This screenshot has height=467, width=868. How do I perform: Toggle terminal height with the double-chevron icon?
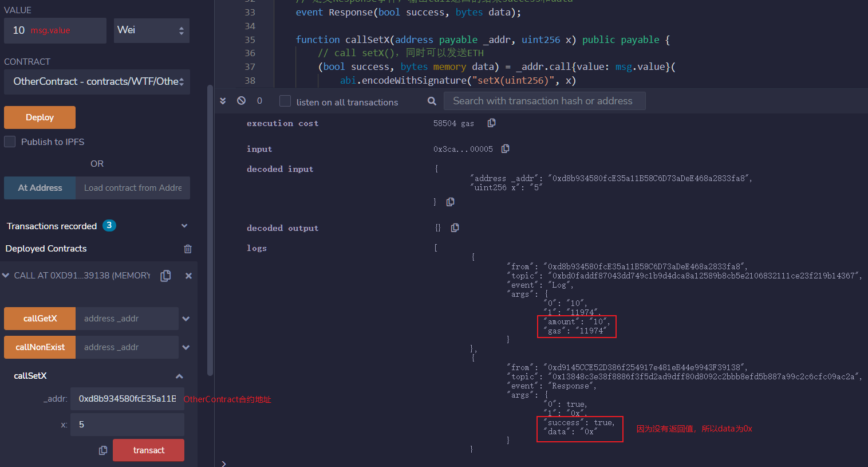[x=223, y=100]
